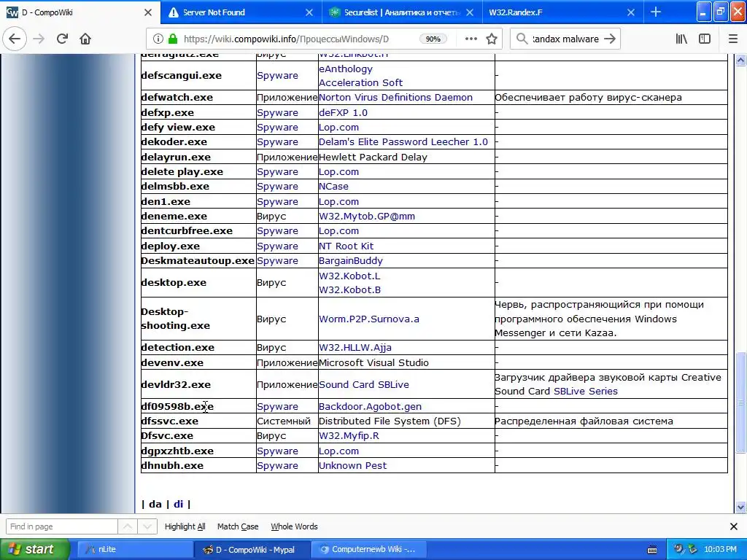
Task: Click the green secure padlock icon
Action: [173, 39]
